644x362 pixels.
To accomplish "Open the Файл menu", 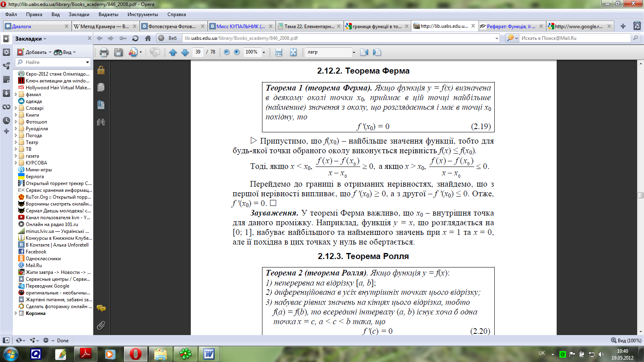I will (11, 14).
